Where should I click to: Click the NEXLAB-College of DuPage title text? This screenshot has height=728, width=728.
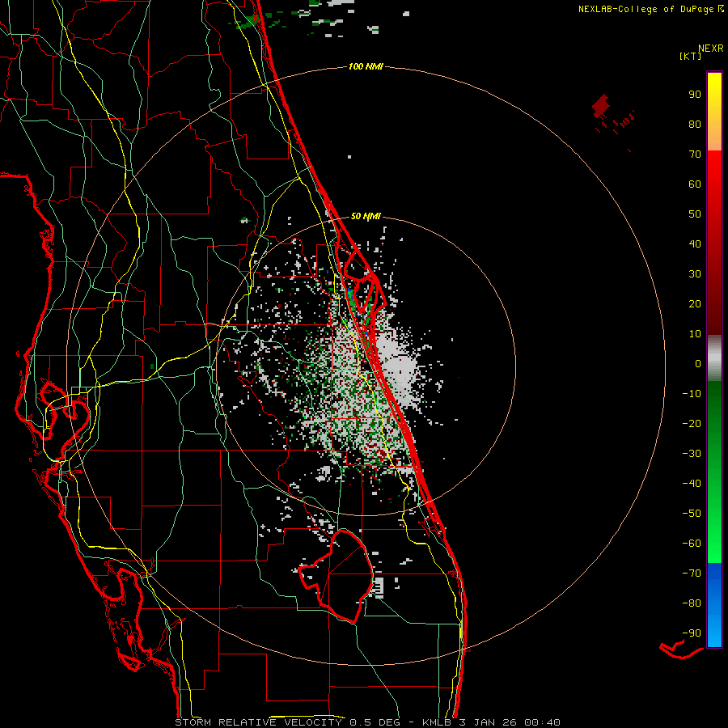[650, 9]
